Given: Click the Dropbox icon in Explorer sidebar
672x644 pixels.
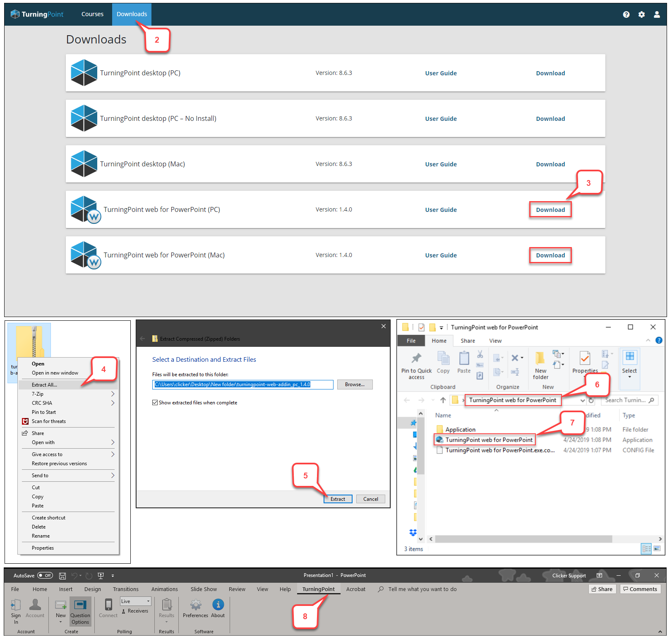Looking at the screenshot, I should point(413,533).
